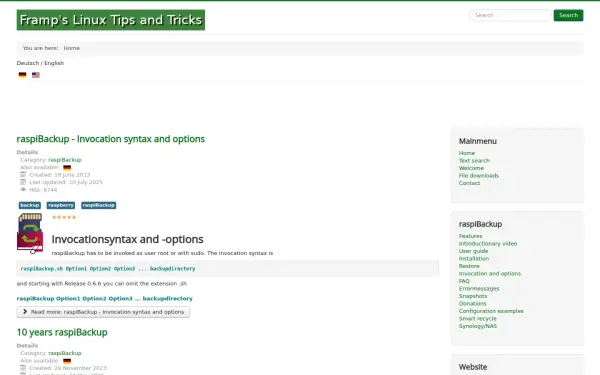Click the Invocationsyntax and -options heading
This screenshot has height=375, width=600.
(x=127, y=239)
